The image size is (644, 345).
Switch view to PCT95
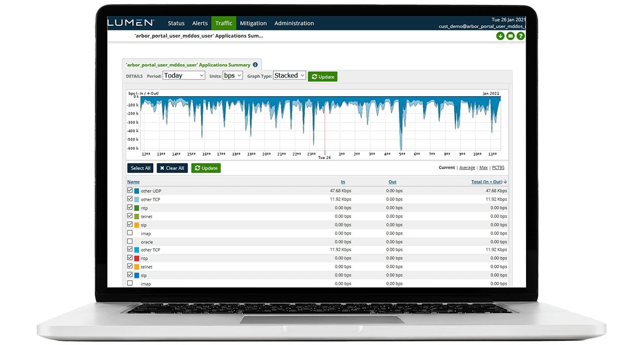(x=499, y=167)
